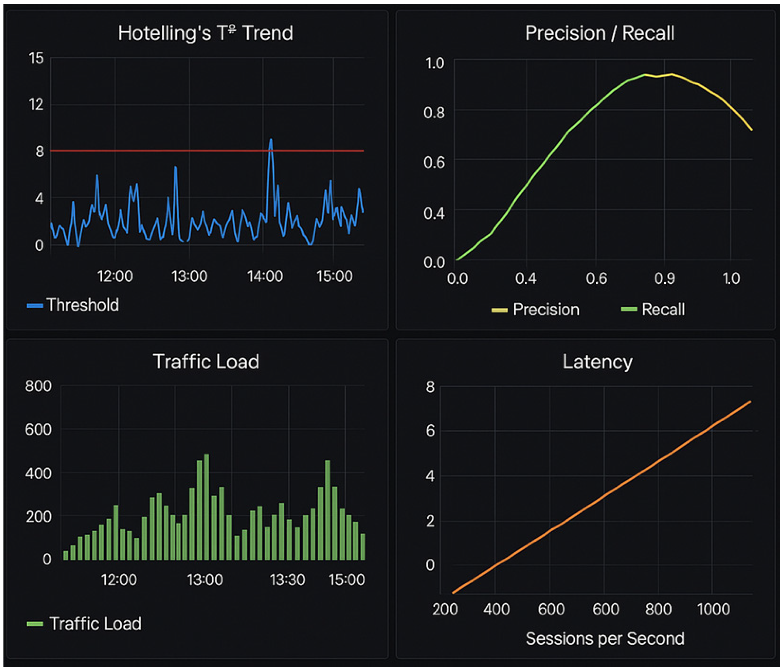Click the orange Latency line
This screenshot has width=784, height=672.
click(x=602, y=497)
